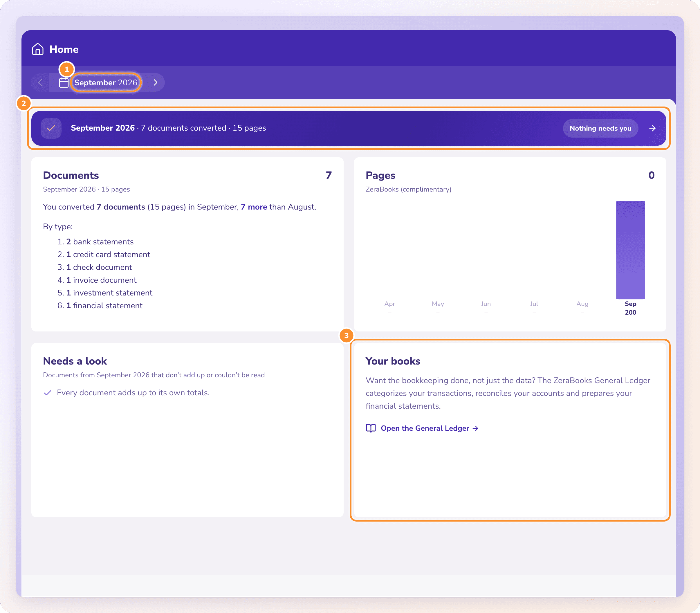Viewport: 700px width, 613px height.
Task: Open the General Ledger link
Action: click(x=430, y=428)
